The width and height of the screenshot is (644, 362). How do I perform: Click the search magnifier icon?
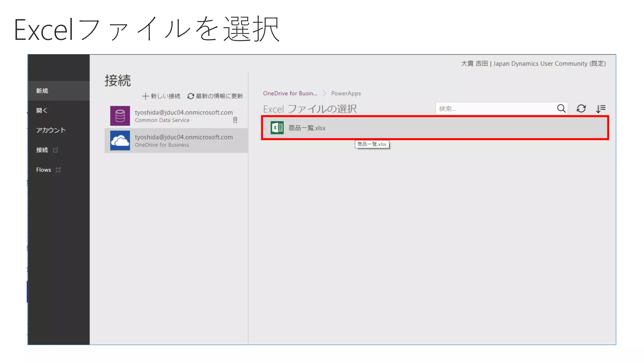coord(561,108)
